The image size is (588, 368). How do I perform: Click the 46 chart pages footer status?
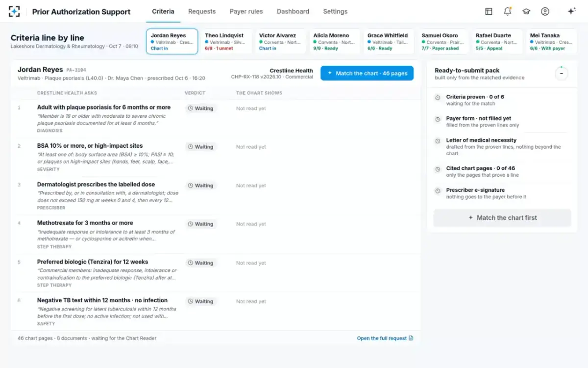point(87,338)
